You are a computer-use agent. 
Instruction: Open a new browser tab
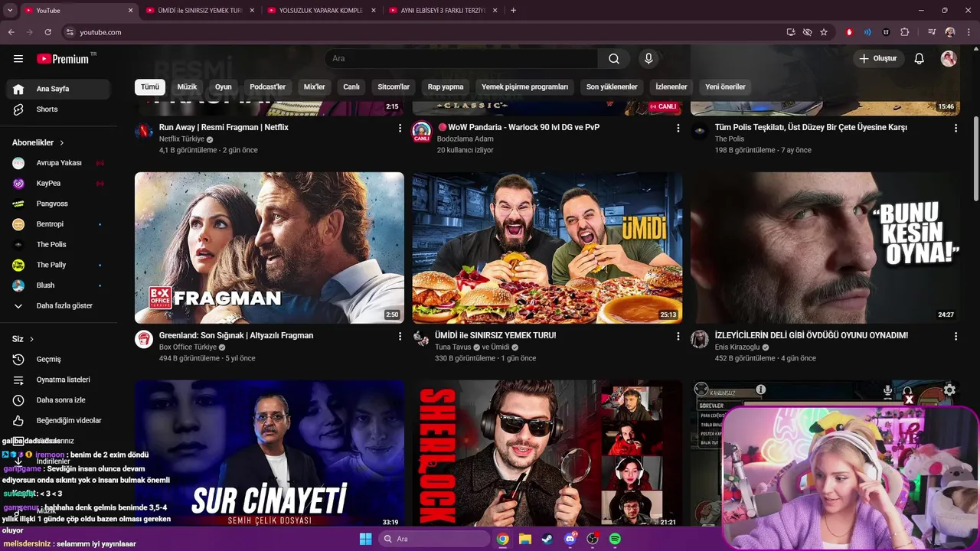[513, 11]
